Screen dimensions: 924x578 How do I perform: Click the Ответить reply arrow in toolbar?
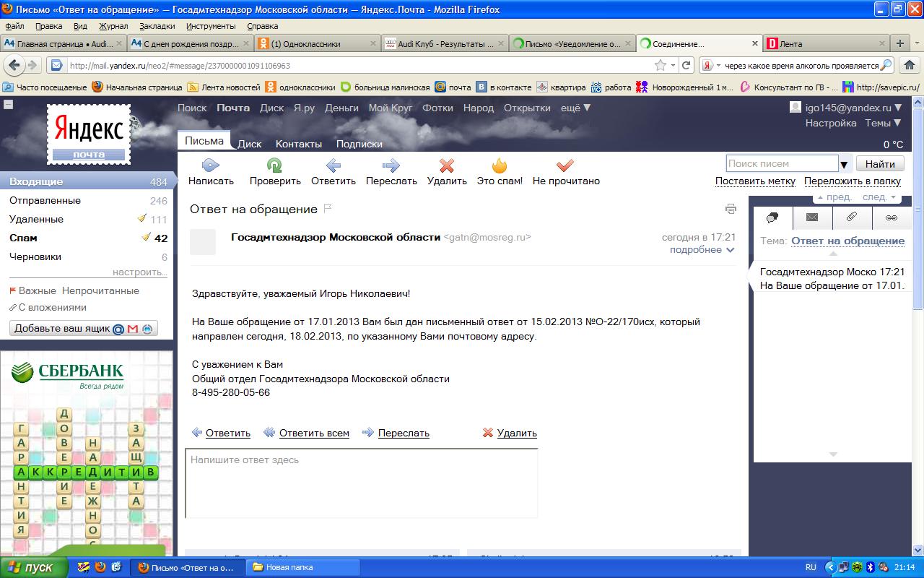point(333,165)
